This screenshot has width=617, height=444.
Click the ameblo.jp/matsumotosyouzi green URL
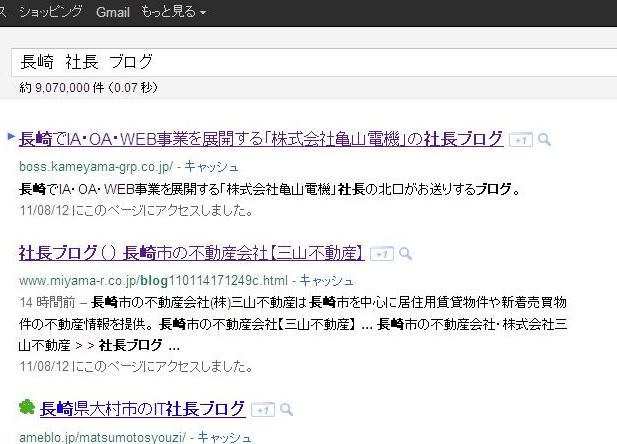[103, 437]
